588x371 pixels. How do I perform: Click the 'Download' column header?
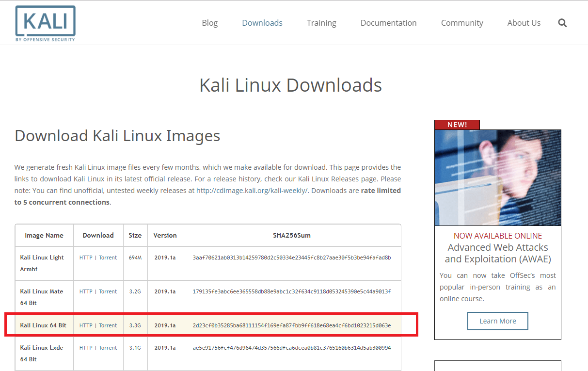pyautogui.click(x=98, y=235)
